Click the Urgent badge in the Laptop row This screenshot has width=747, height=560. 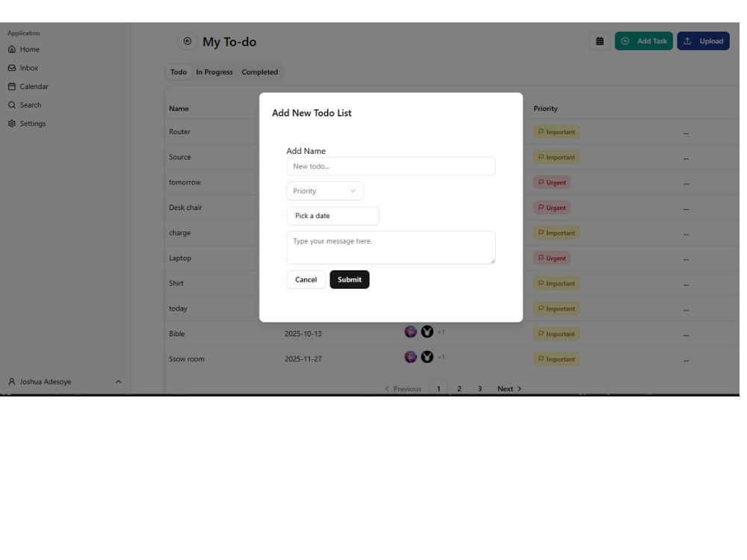(x=552, y=258)
